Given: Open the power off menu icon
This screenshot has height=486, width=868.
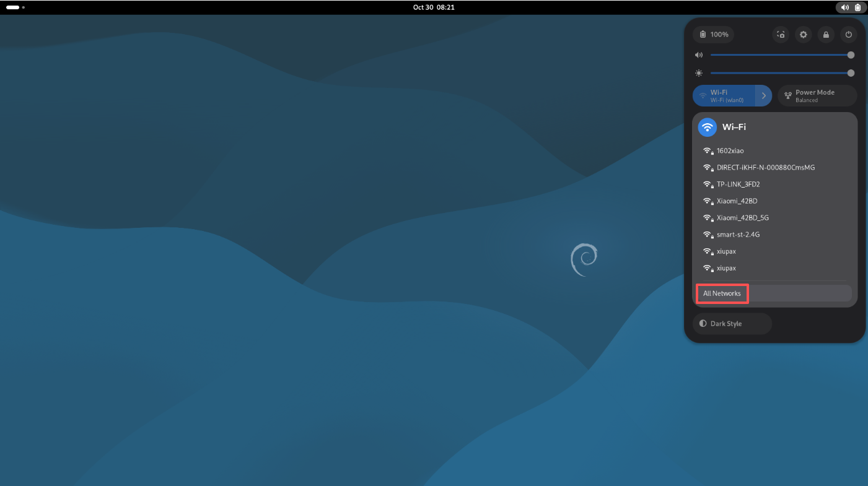Looking at the screenshot, I should 849,35.
